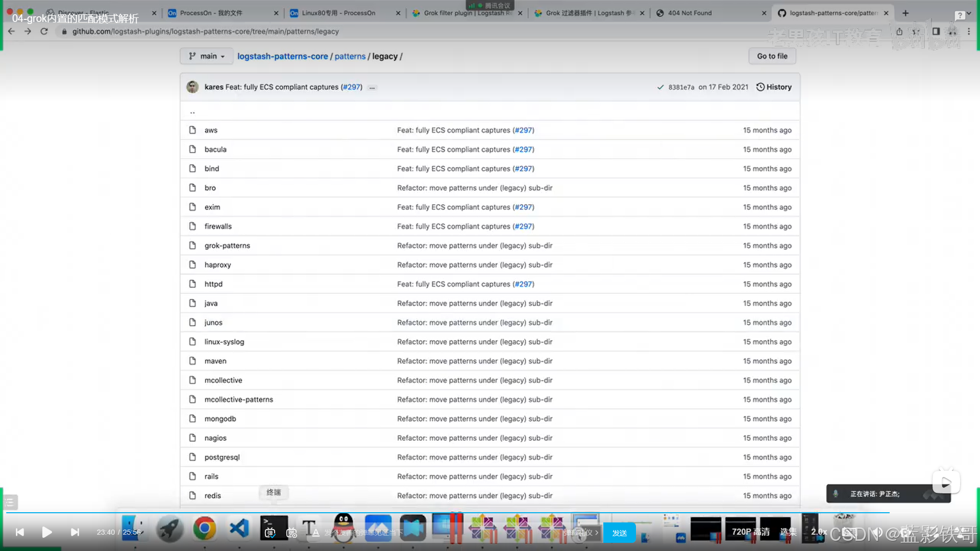The width and height of the screenshot is (980, 551).
Task: Open the nagios file
Action: point(215,438)
